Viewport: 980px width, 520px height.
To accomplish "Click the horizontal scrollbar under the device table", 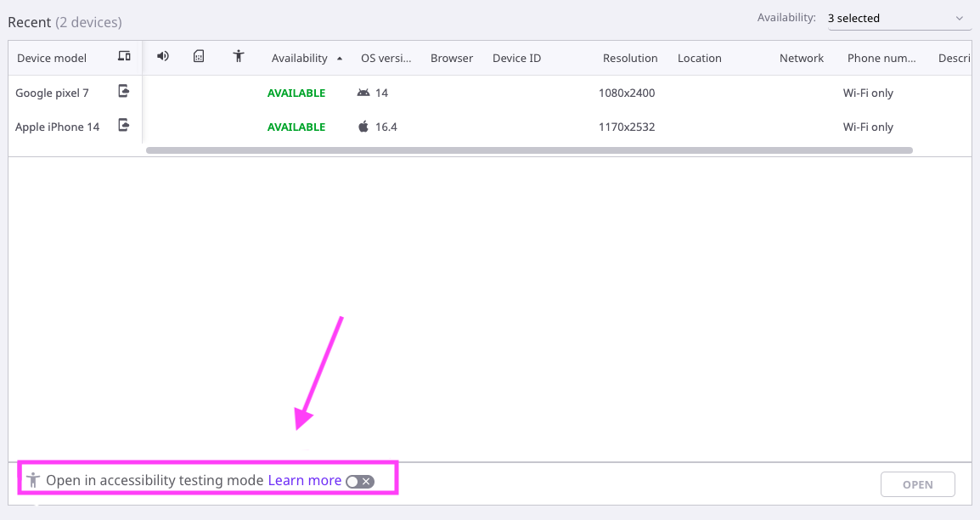I will tap(528, 150).
